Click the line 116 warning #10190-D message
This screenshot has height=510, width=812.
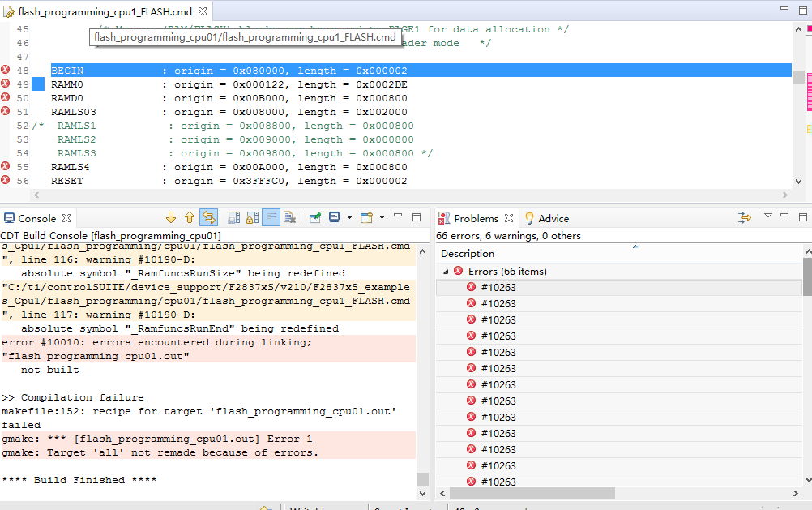click(98, 259)
